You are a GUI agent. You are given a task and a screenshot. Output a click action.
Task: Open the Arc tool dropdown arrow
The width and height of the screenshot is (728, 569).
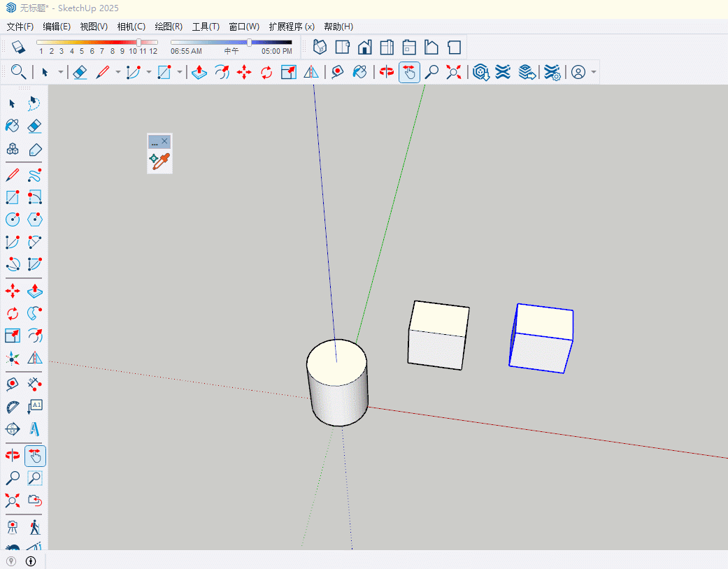tap(148, 72)
